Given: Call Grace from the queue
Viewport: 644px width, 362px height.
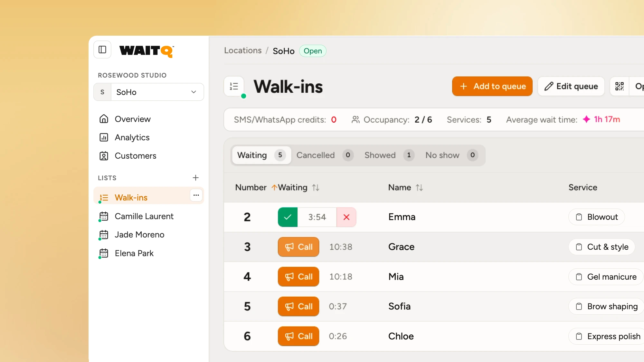Looking at the screenshot, I should pos(298,247).
